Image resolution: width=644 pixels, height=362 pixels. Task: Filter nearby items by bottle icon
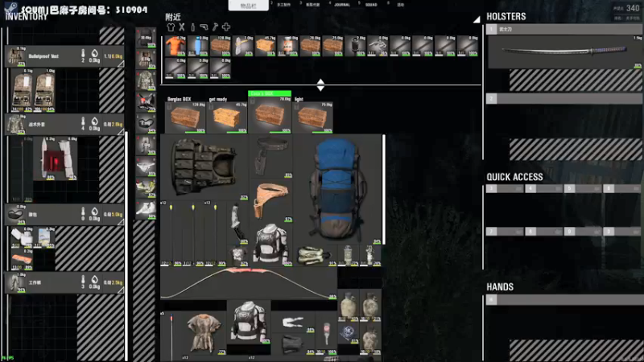click(x=192, y=27)
